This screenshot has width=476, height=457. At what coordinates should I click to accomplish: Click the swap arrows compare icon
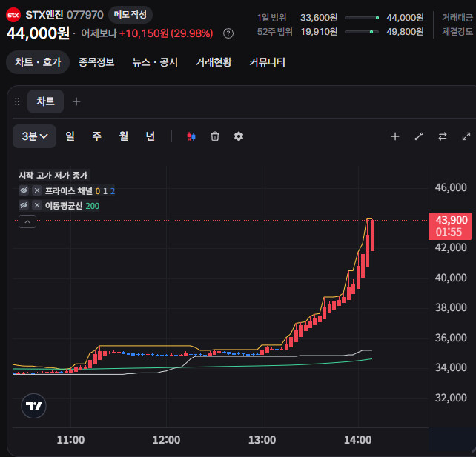443,136
